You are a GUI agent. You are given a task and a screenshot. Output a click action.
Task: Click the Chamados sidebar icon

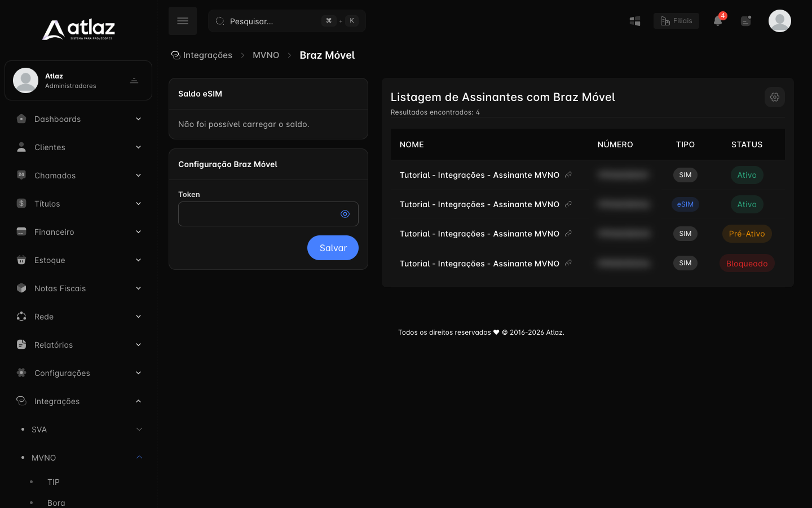pyautogui.click(x=21, y=175)
